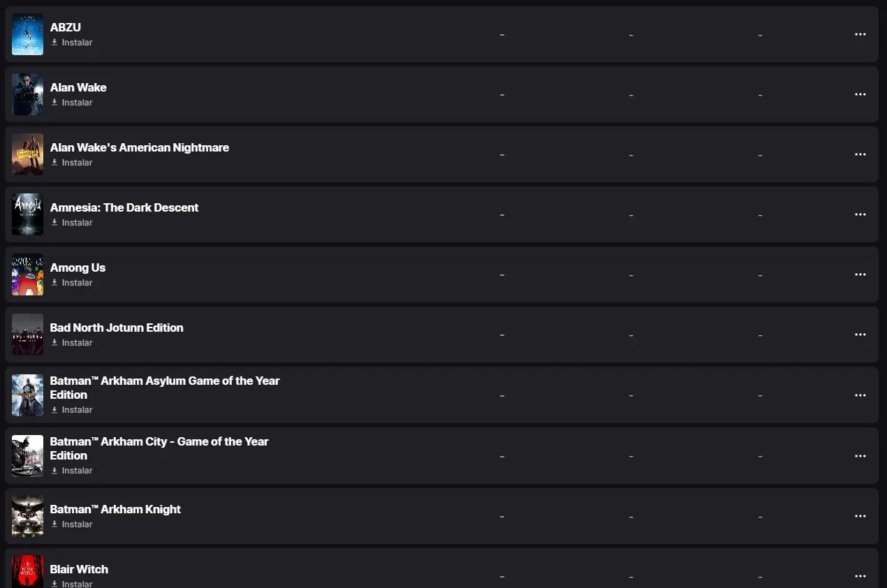This screenshot has height=588, width=887.
Task: Open Batman Arkham Asylum Game of the Year title
Action: tap(165, 388)
